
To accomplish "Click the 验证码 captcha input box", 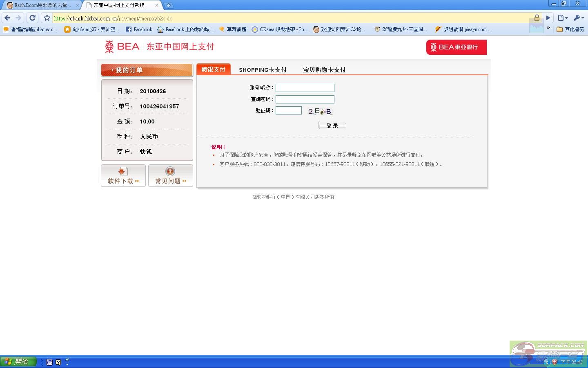I will coord(288,110).
